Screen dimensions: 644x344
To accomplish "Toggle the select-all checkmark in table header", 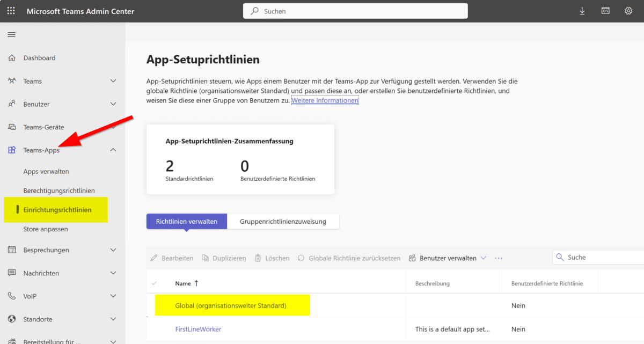I will [155, 283].
